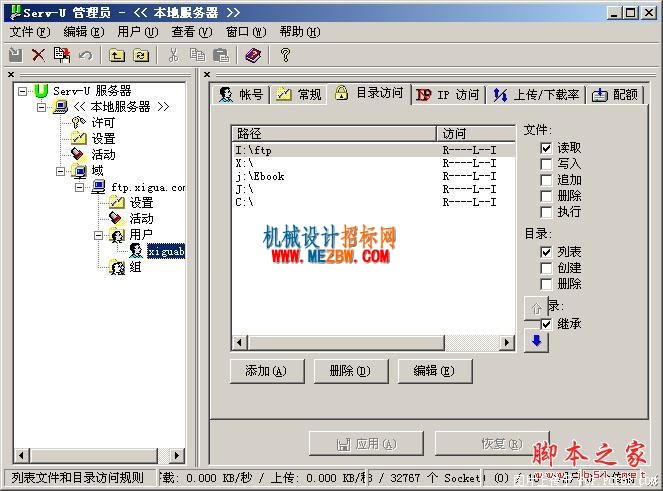Screen dimensions: 663x491
Task: Select the 用户 users node
Action: pyautogui.click(x=141, y=235)
